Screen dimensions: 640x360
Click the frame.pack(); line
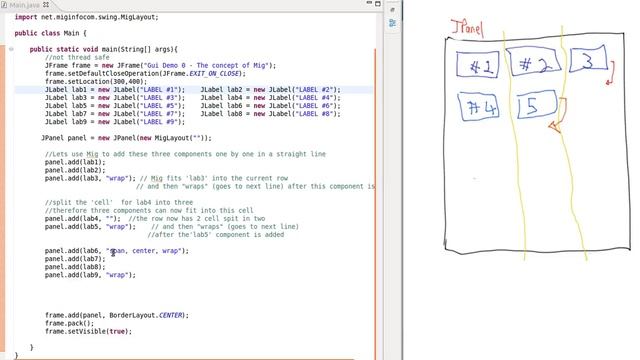pyautogui.click(x=69, y=323)
